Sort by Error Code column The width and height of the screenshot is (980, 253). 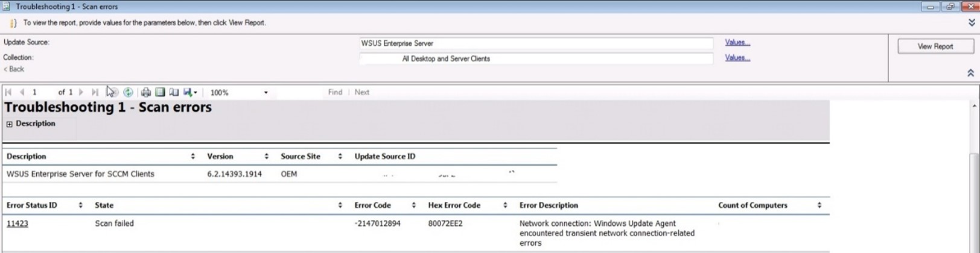(x=414, y=205)
